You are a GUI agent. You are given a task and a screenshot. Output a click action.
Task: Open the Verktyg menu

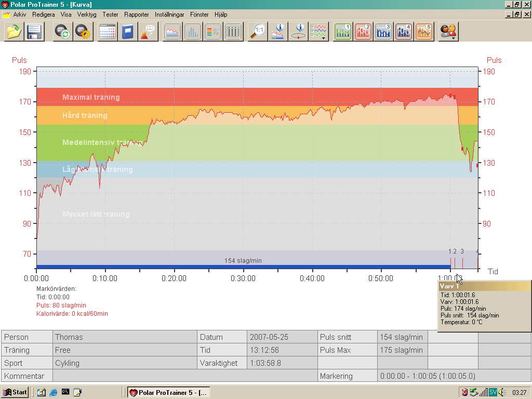[87, 15]
